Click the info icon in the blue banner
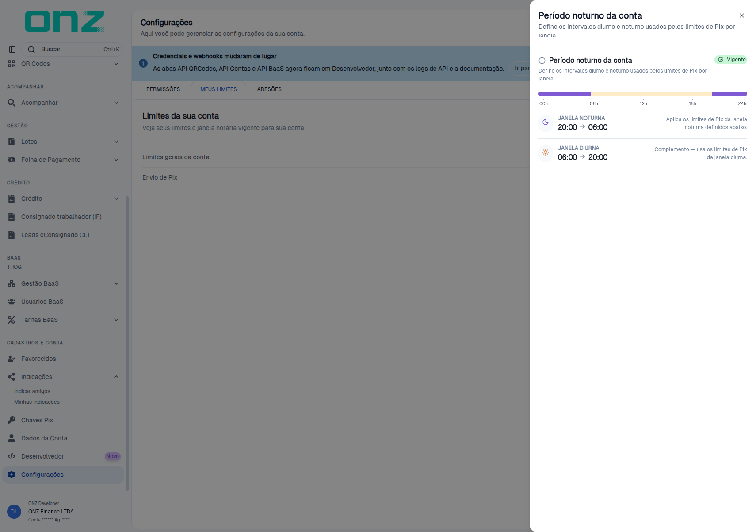 click(143, 63)
